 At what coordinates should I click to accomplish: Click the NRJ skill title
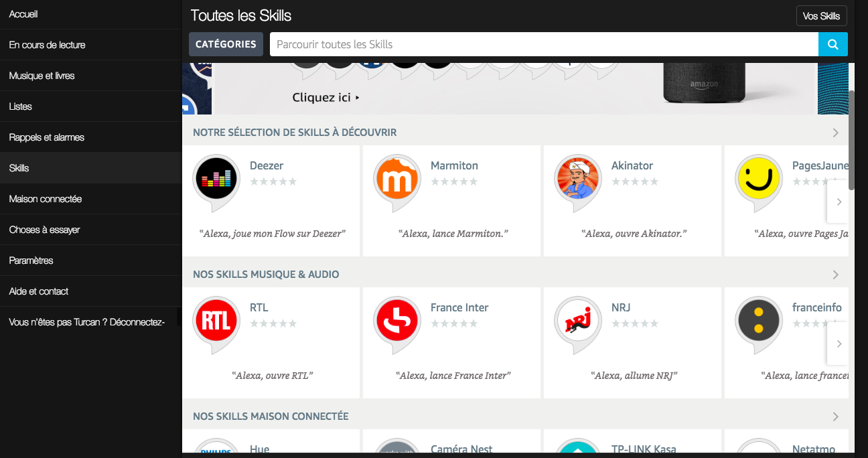coord(621,307)
